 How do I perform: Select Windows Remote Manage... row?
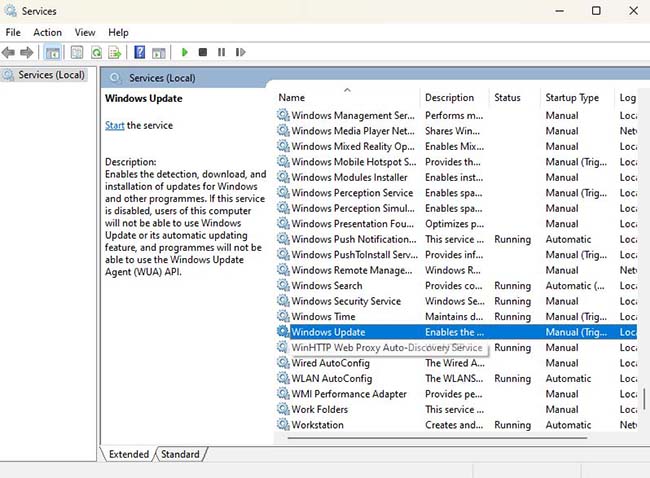456,270
